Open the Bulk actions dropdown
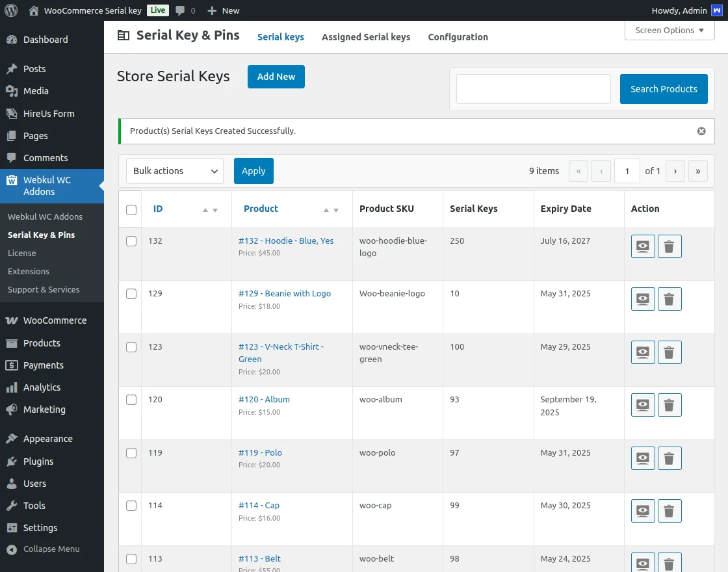 coord(175,171)
